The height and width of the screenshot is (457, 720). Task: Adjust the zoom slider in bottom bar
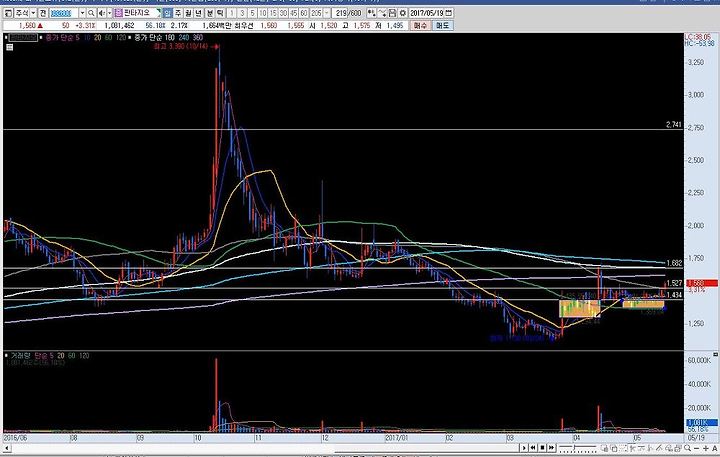click(578, 447)
